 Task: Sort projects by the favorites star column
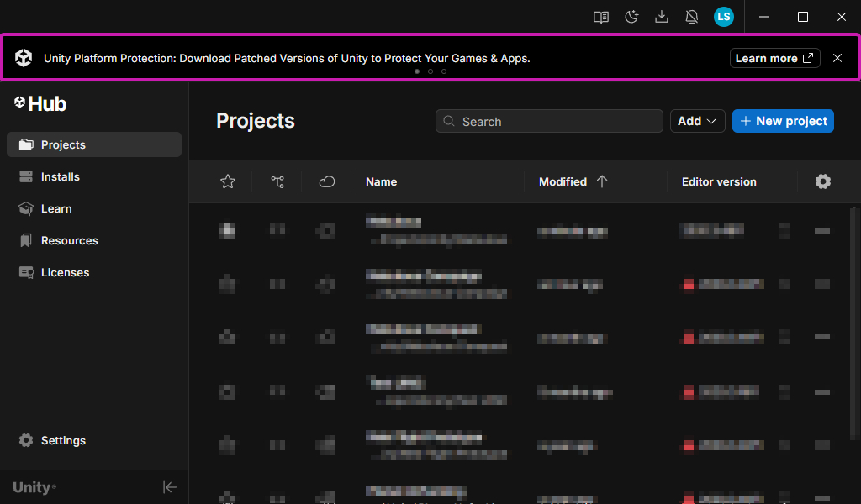(x=227, y=181)
